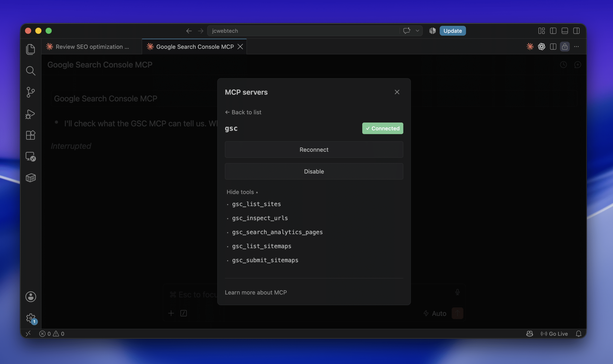This screenshot has height=364, width=613.
Task: Select gsc_list_sitemaps tool entry
Action: click(x=261, y=246)
